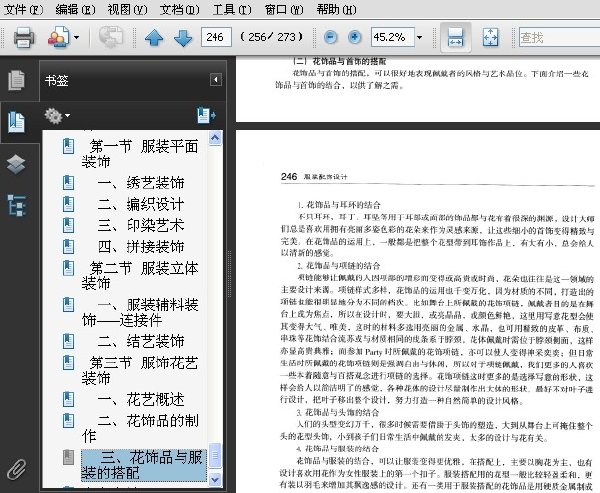Click bookmark icon beside 二、编织设计

pyautogui.click(x=68, y=204)
